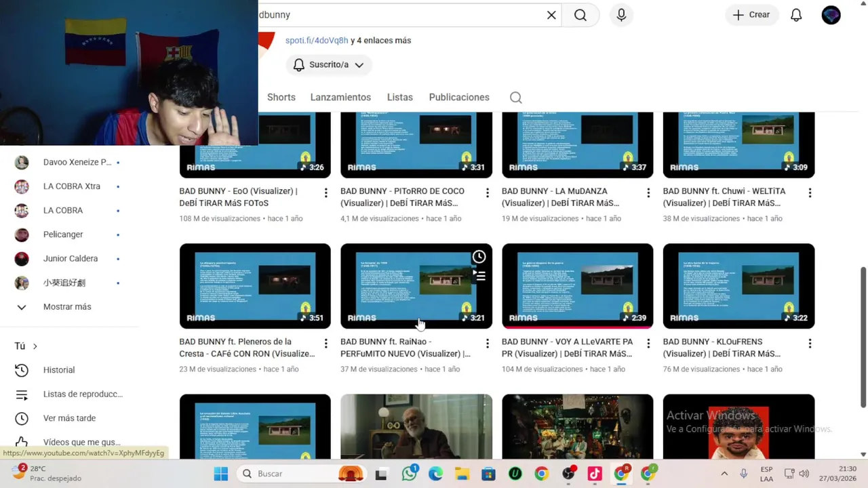Open the Windows Start menu
This screenshot has width=868, height=488.
click(221, 474)
